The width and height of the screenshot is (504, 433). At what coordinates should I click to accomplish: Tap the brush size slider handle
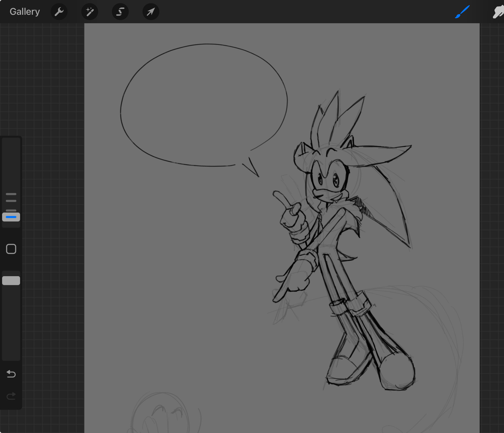[11, 217]
